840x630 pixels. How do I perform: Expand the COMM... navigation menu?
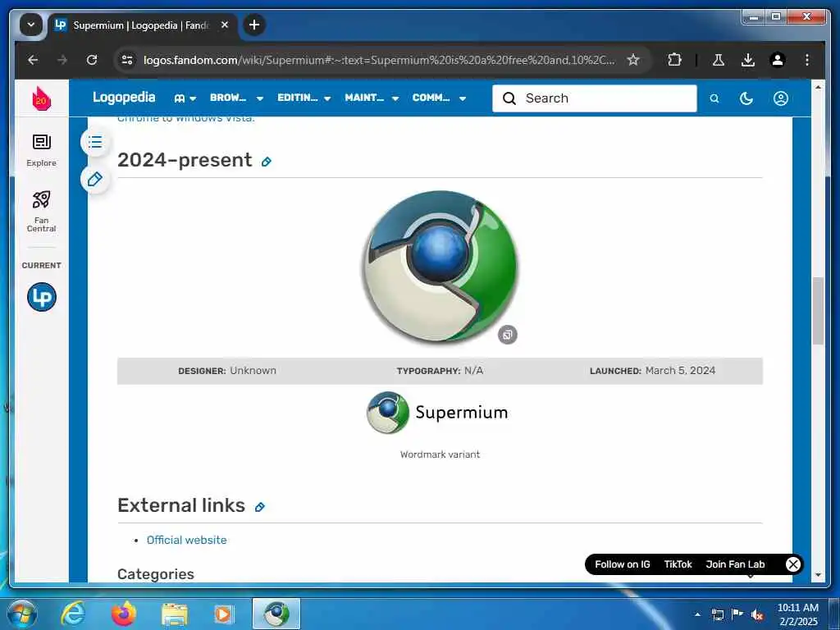[439, 98]
